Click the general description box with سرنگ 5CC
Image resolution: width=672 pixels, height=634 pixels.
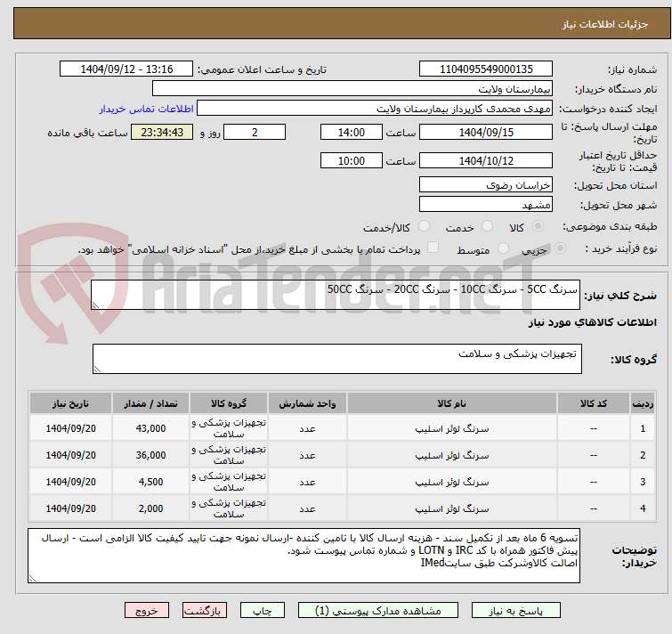tap(336, 295)
